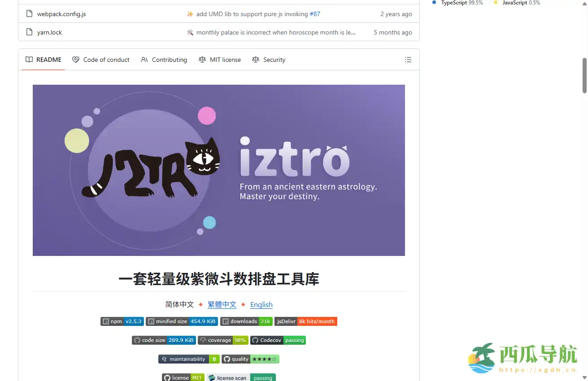Screen dimensions: 588x381
Task: Open the README outline list menu
Action: click(x=408, y=59)
